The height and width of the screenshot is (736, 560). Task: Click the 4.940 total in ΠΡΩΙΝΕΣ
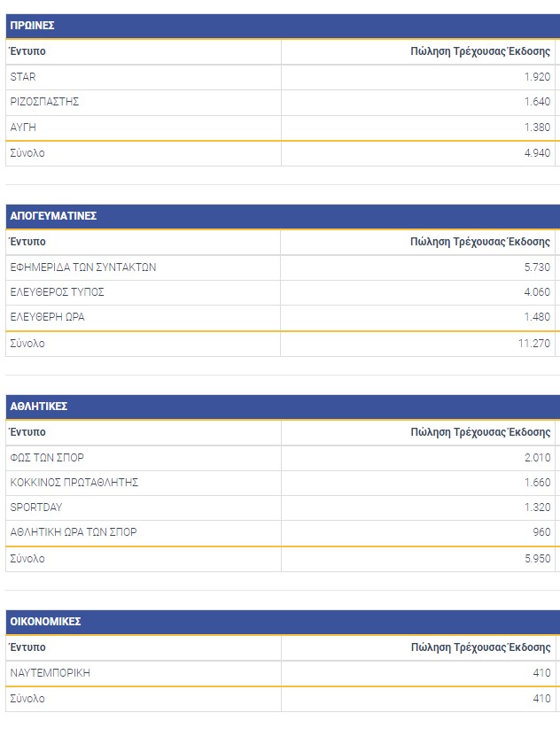pyautogui.click(x=537, y=153)
